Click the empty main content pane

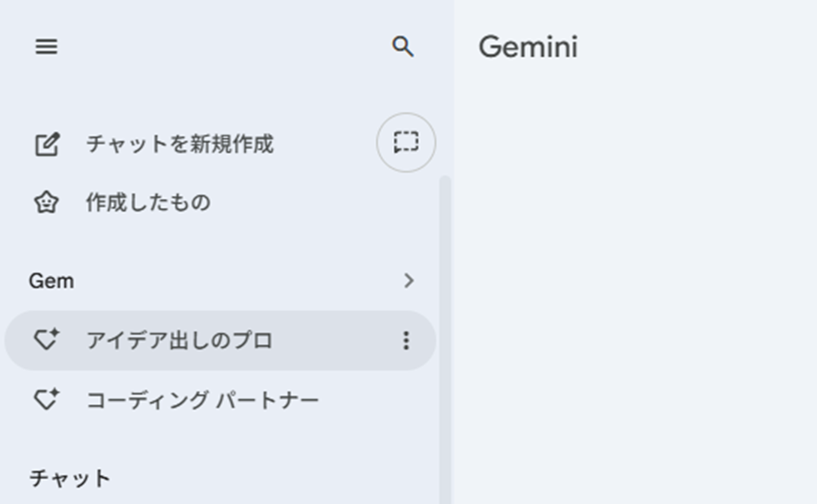pos(635,286)
